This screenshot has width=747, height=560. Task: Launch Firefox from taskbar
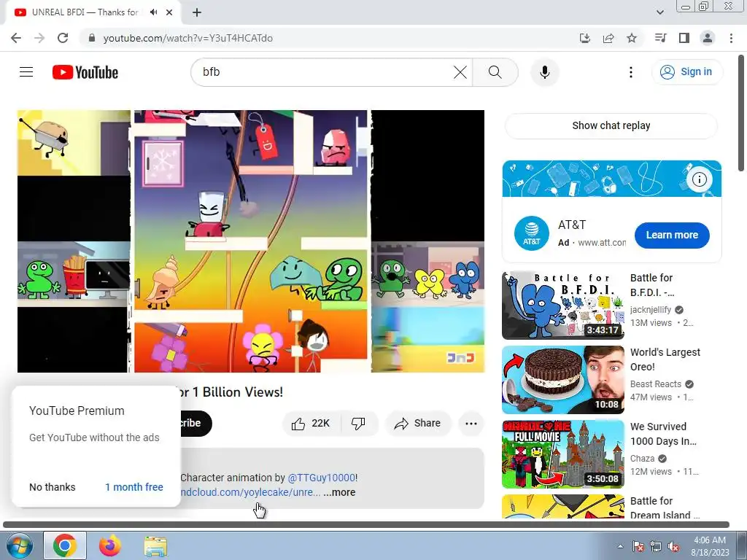click(110, 545)
